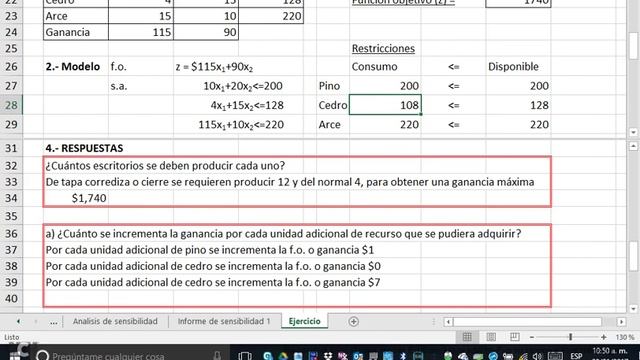The width and height of the screenshot is (640, 360).
Task: Open Task View on the taskbar
Action: click(244, 356)
